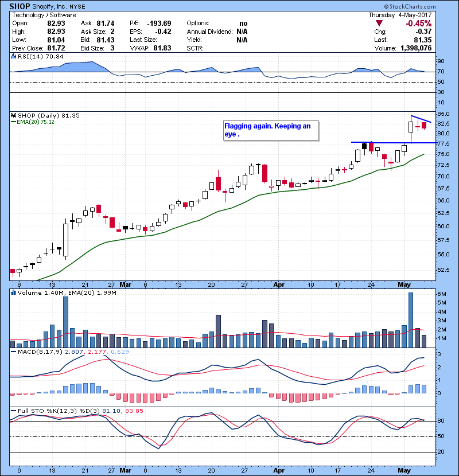
Task: Click the P/E ratio value -193.69
Action: tap(159, 24)
